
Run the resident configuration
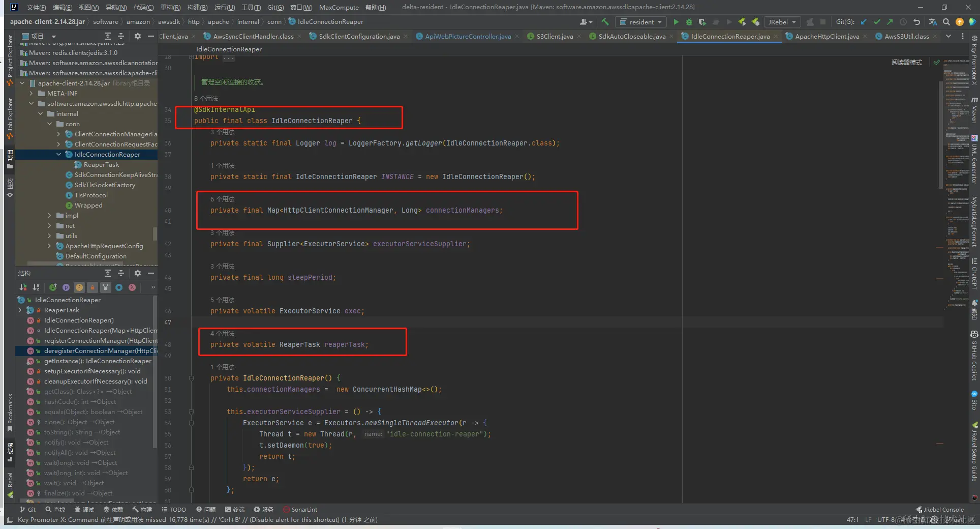click(x=676, y=22)
